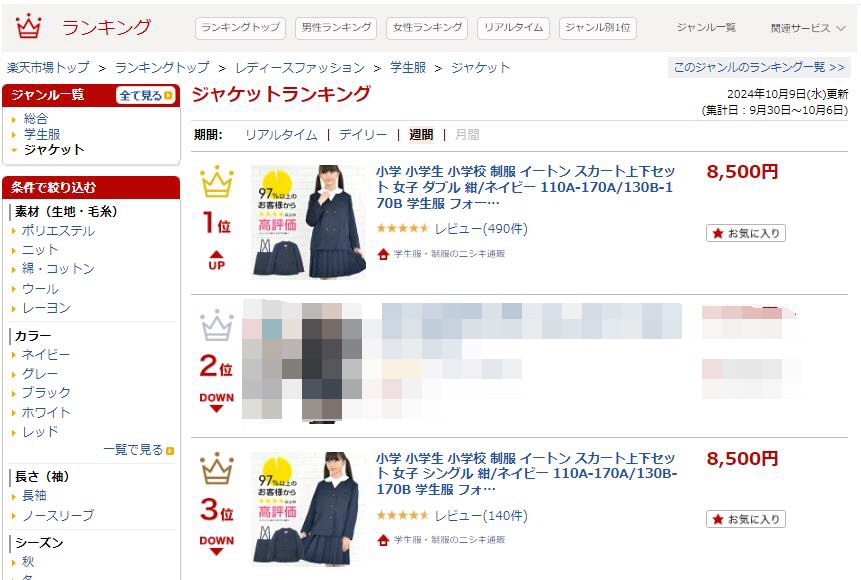Open the 女性ランキング tab

tap(427, 27)
